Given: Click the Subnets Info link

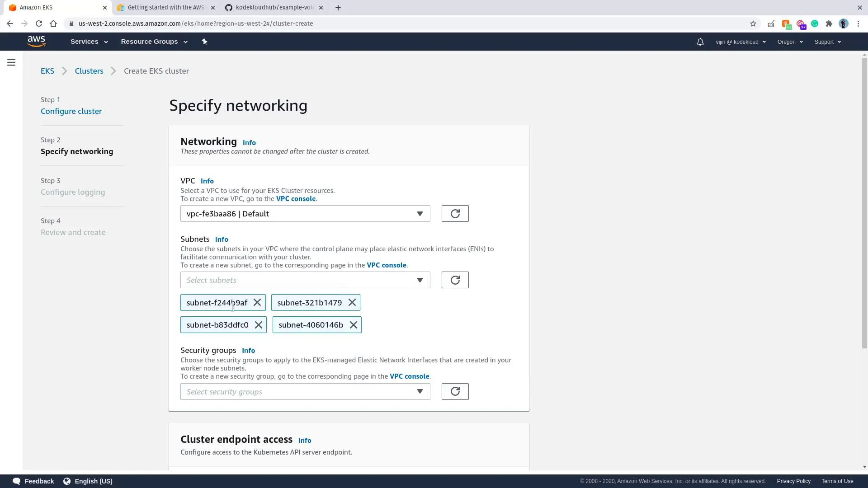Looking at the screenshot, I should [221, 239].
